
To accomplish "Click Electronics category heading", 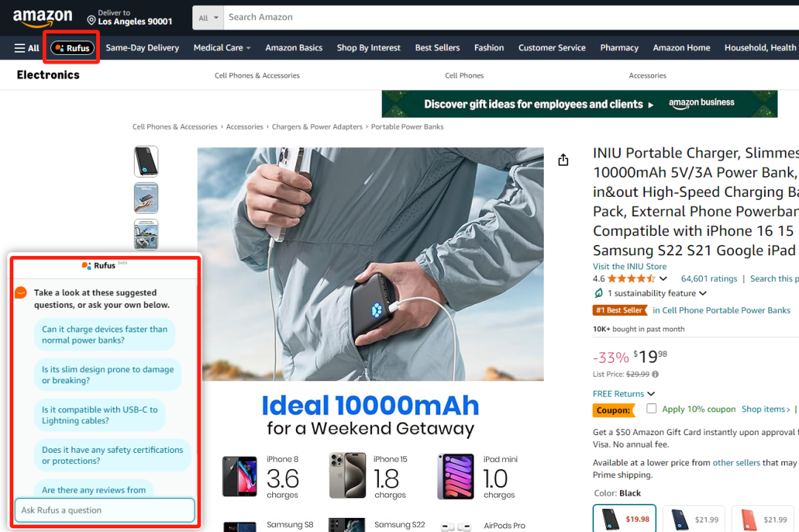I will pyautogui.click(x=48, y=75).
